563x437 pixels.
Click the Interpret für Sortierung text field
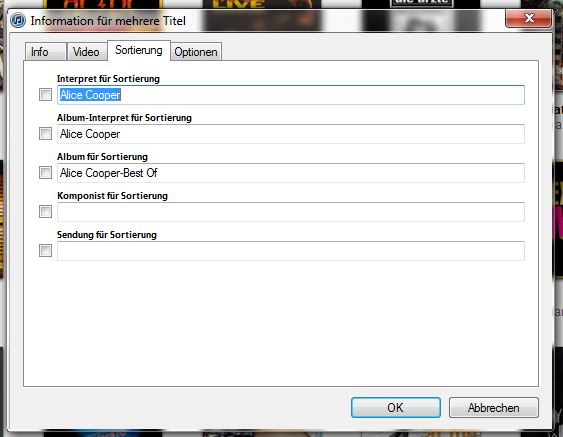click(291, 95)
